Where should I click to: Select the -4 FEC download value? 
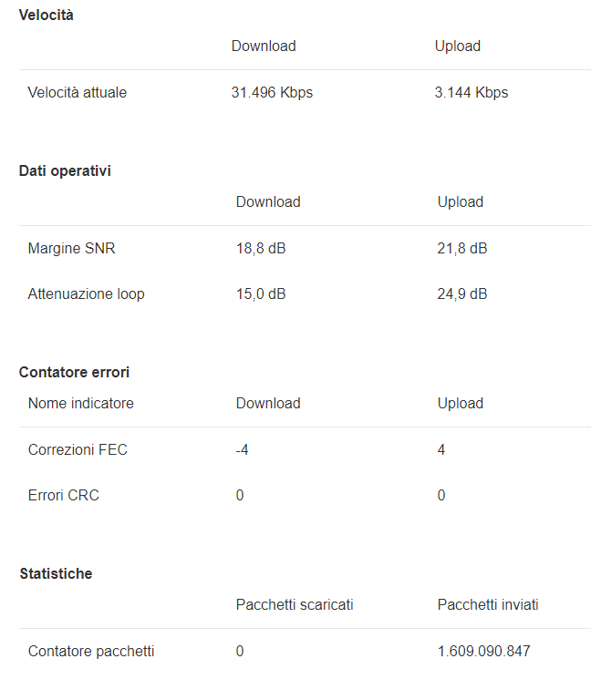(243, 450)
